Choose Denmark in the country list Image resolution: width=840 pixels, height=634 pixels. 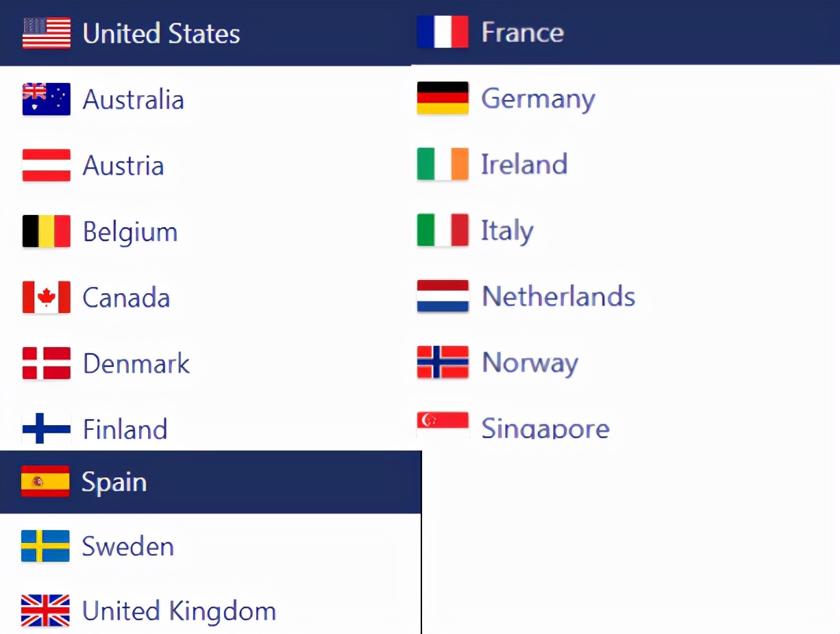pyautogui.click(x=136, y=364)
